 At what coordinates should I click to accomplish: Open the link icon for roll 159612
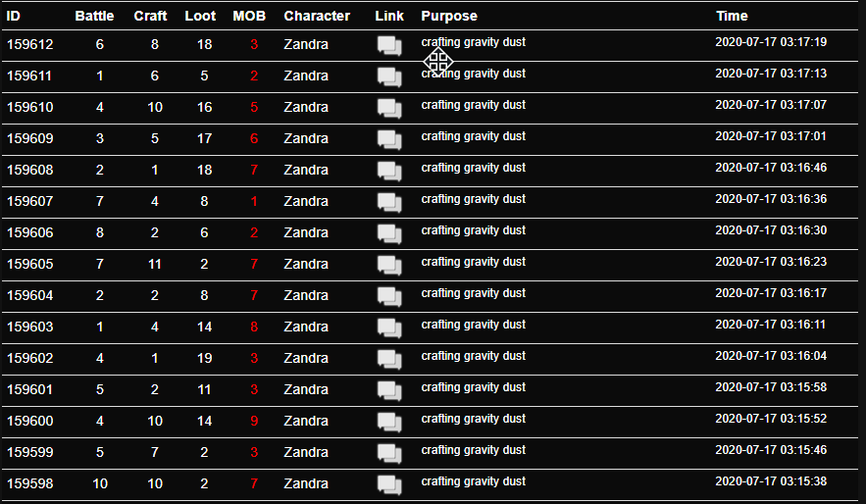coord(389,46)
